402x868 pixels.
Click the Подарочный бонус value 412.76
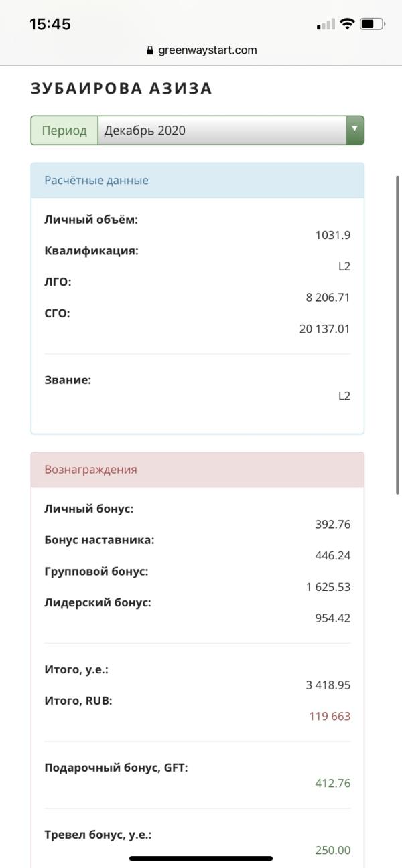coord(333,784)
